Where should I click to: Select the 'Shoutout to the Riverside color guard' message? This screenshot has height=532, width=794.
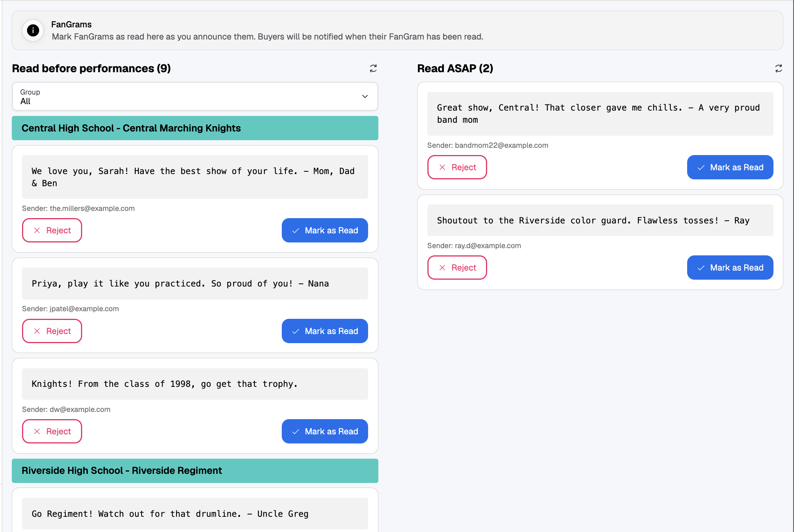pyautogui.click(x=600, y=220)
